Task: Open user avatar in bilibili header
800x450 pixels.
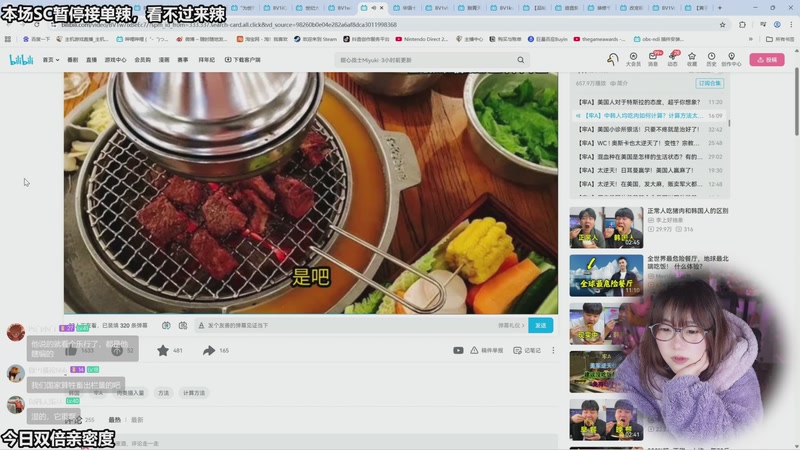Action: pos(612,59)
